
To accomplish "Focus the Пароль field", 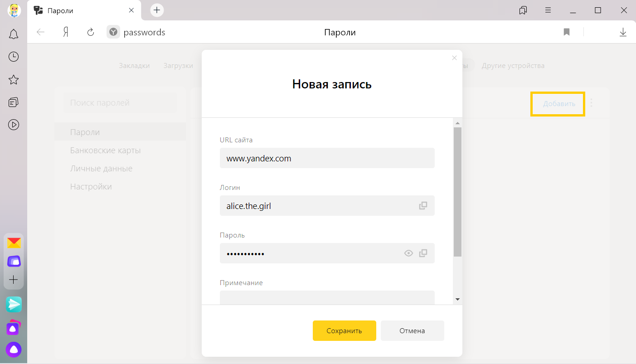I will click(x=327, y=253).
